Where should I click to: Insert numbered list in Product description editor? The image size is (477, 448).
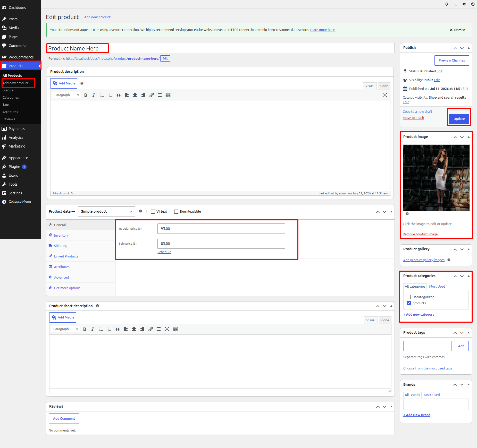[110, 95]
